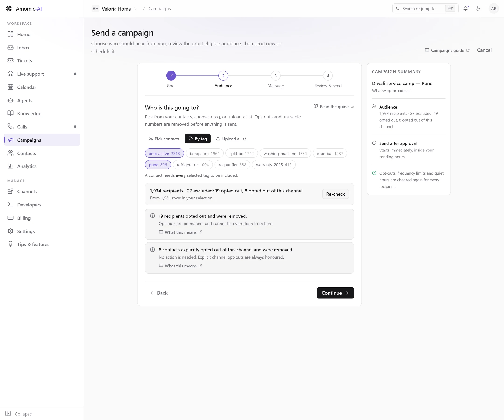Select the By tag tab

198,139
